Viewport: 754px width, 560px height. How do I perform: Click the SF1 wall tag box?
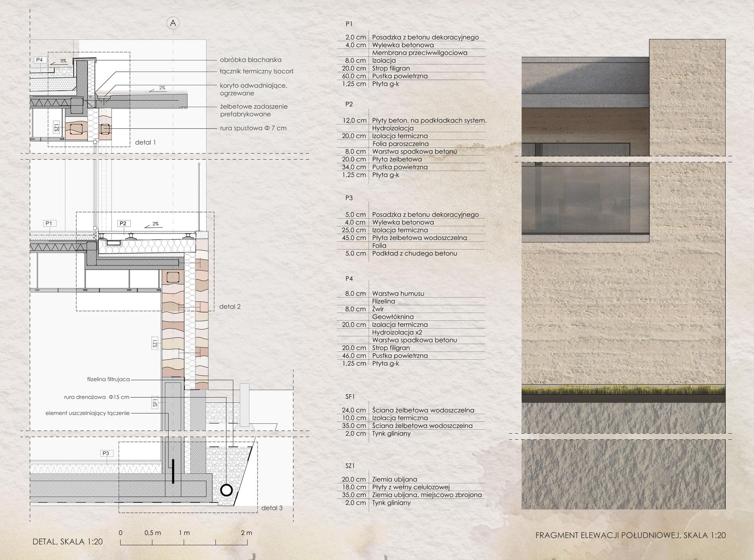[155, 403]
